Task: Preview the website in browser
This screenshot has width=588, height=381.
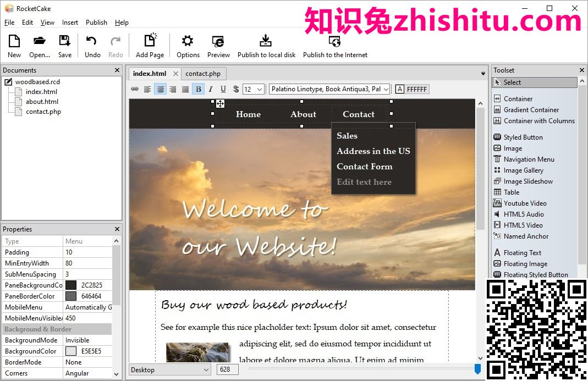Action: tap(218, 46)
